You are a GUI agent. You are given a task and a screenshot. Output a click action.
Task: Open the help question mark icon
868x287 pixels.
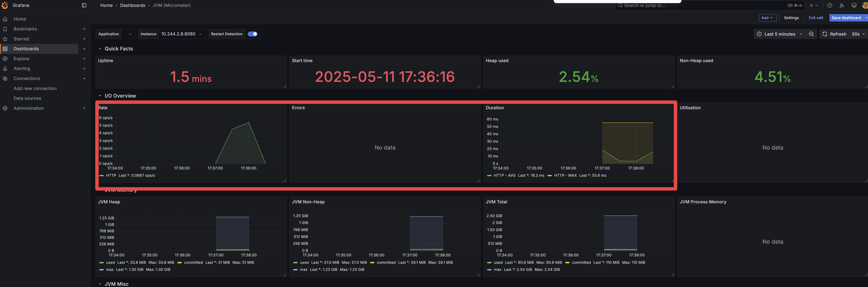point(830,5)
